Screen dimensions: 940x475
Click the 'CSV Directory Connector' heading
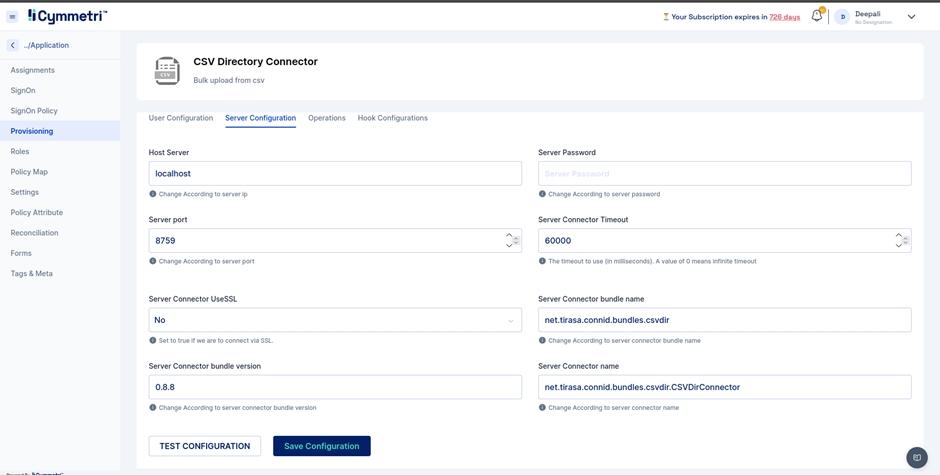255,62
